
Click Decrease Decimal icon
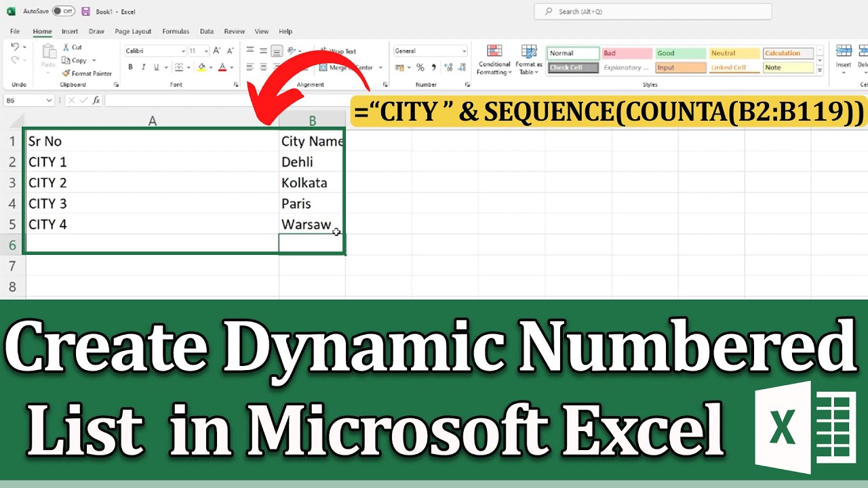[x=461, y=67]
